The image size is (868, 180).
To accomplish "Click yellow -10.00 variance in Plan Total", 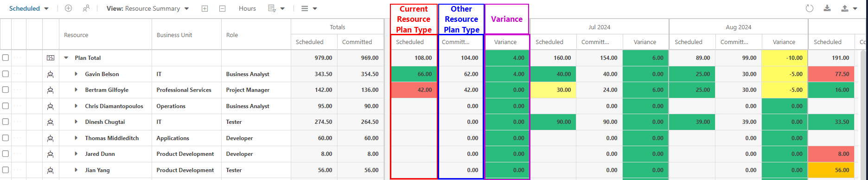I will (x=785, y=58).
